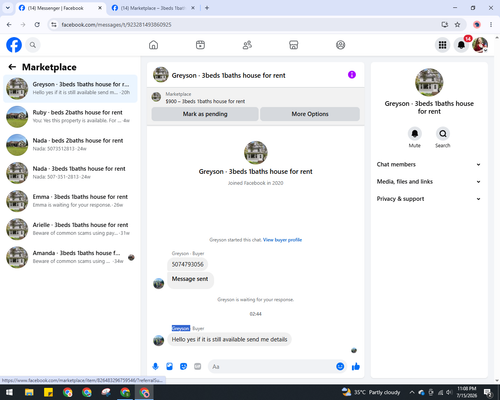Mute this conversation with bell icon
The width and height of the screenshot is (500, 400).
(415, 134)
